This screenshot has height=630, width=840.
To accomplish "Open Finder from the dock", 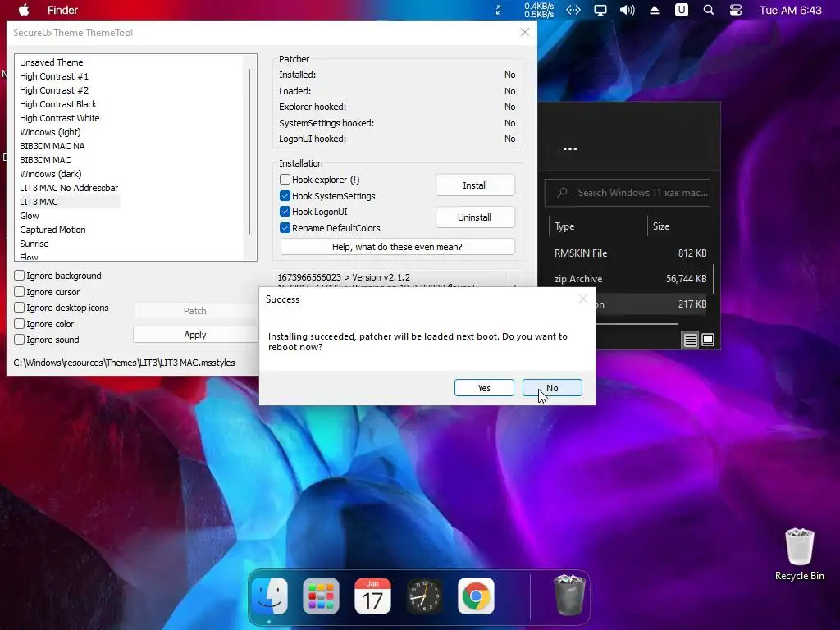I will [269, 596].
